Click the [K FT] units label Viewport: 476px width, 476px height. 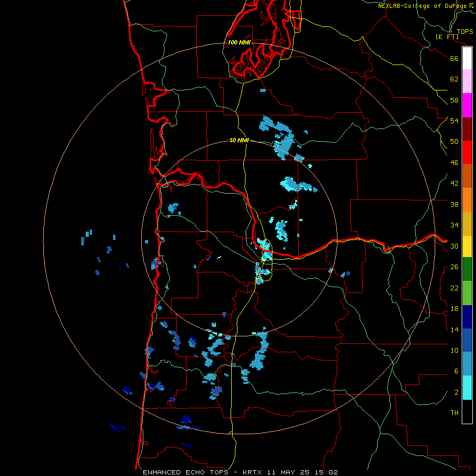click(447, 36)
